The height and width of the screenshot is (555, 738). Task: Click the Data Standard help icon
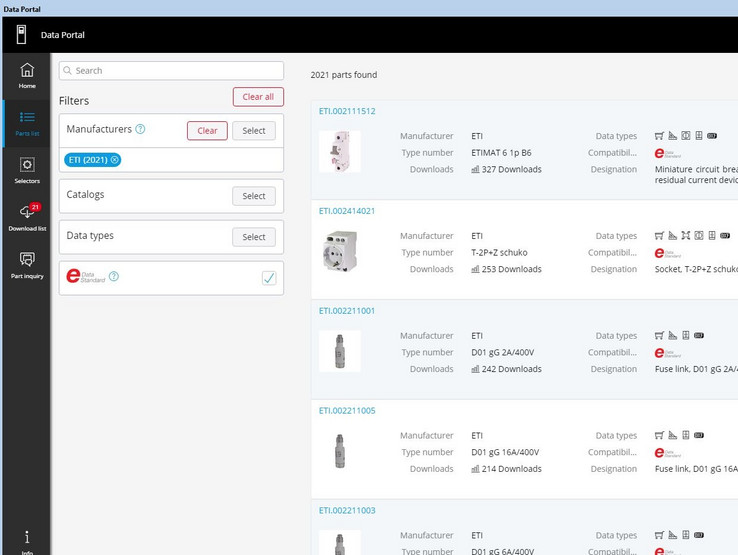[114, 277]
